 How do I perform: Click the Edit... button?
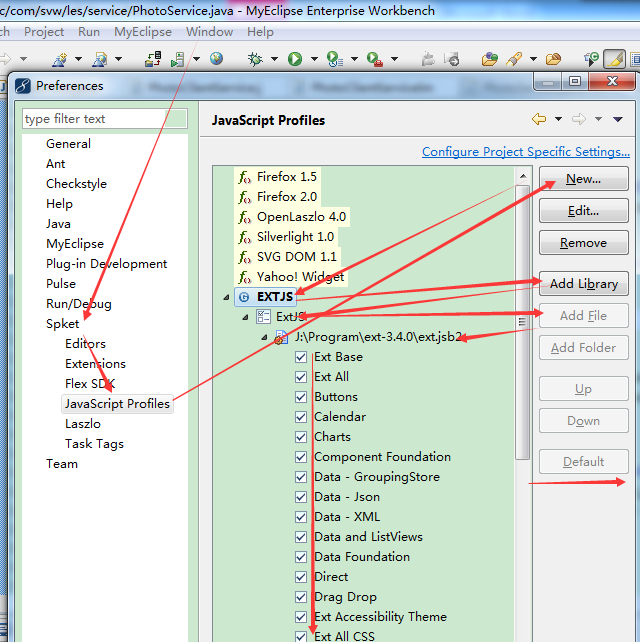(583, 211)
